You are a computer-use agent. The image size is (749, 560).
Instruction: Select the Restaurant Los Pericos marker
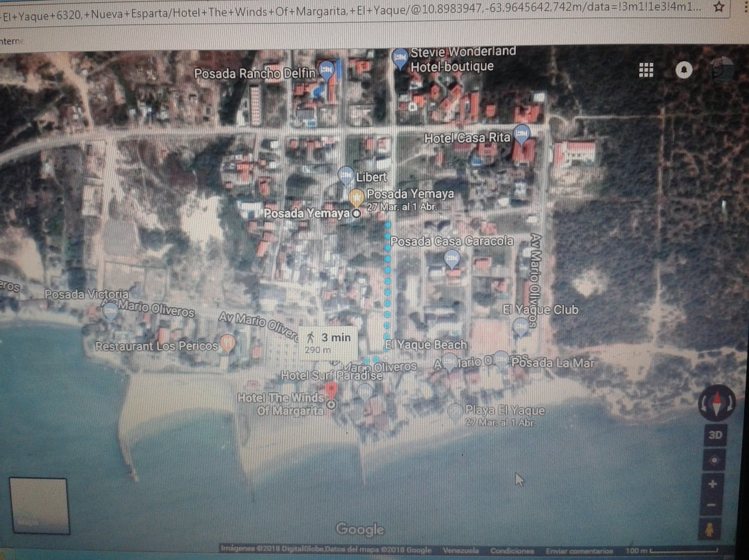pos(227,343)
